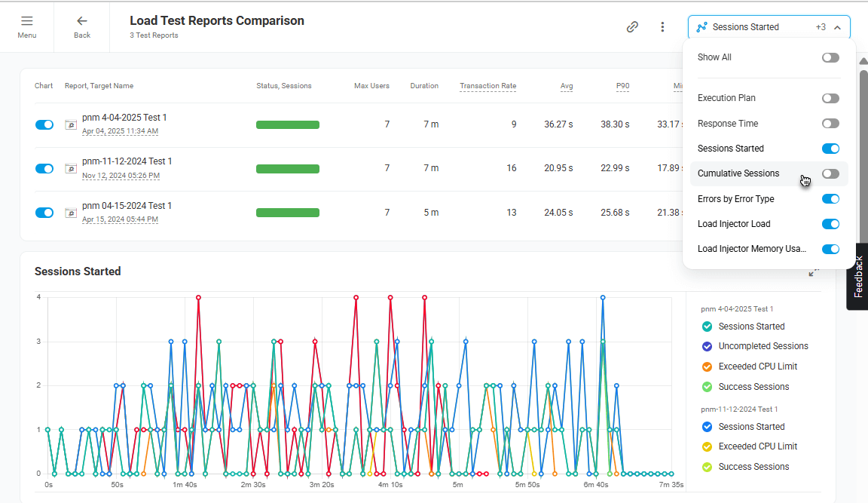Collapse the Sessions Started chart selector dropdown
The height and width of the screenshot is (503, 868).
pos(837,27)
